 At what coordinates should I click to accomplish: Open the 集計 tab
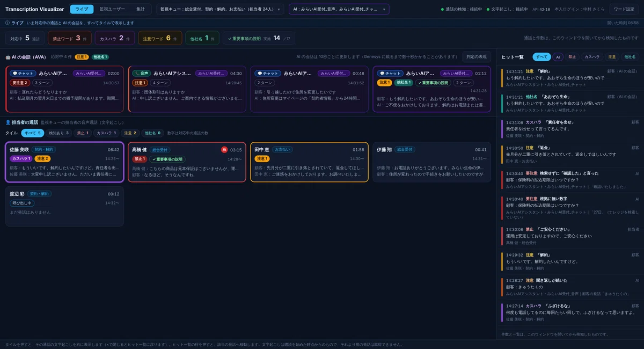coord(141,9)
